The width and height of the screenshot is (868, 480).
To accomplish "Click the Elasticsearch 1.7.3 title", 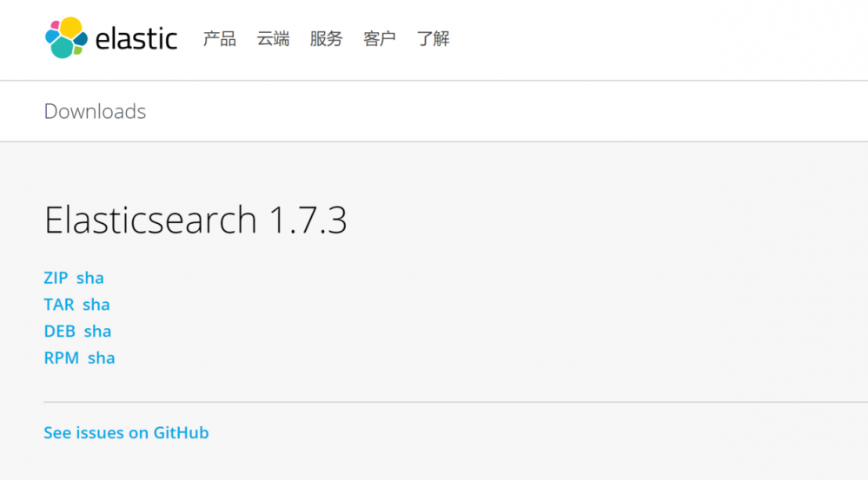I will (195, 220).
